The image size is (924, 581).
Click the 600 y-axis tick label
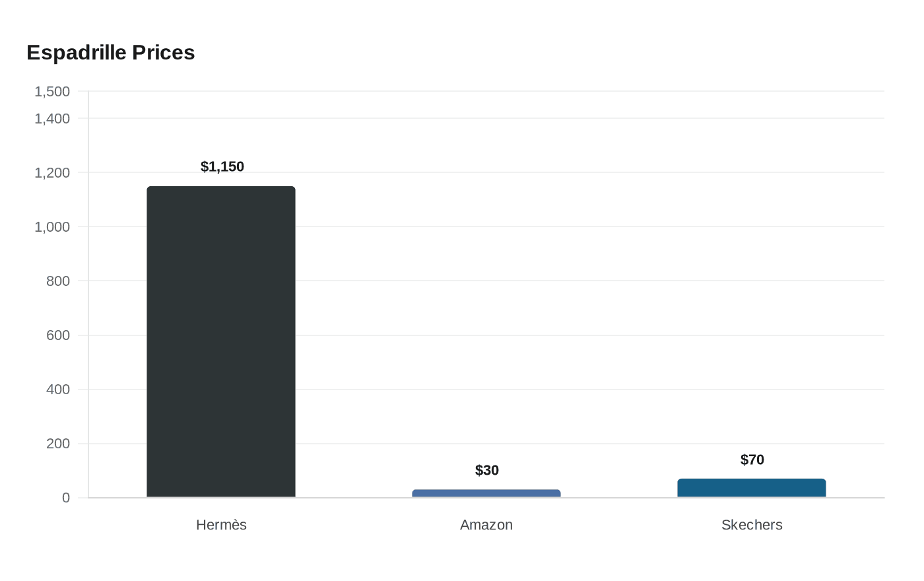pos(58,335)
